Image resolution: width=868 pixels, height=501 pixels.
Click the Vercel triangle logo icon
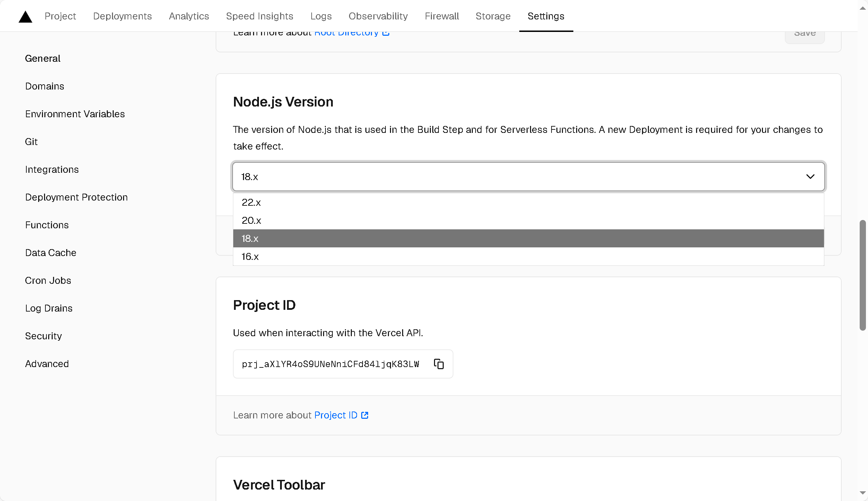click(x=25, y=16)
